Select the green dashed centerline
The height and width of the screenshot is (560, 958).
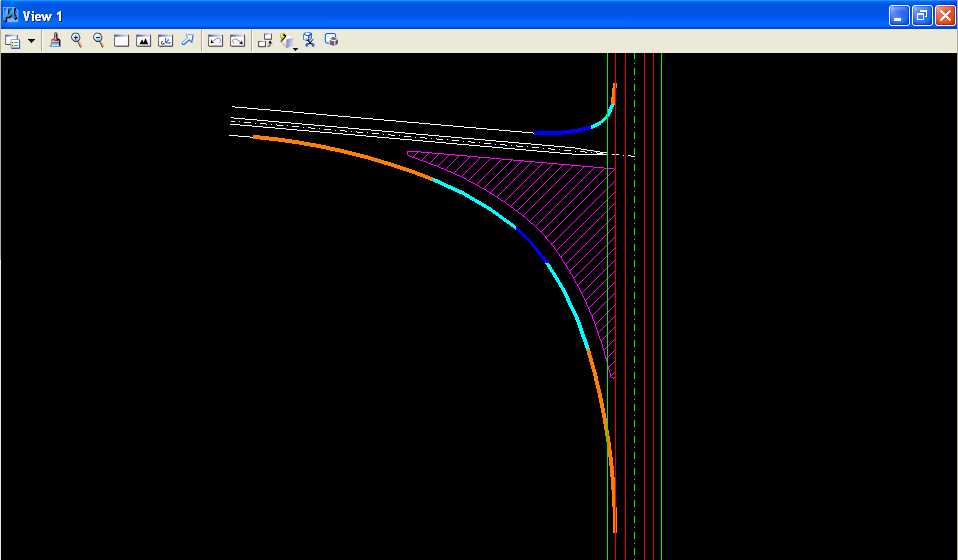(634, 300)
